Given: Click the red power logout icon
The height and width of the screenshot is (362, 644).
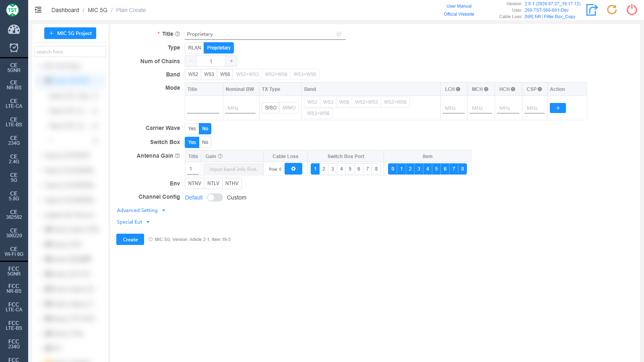Looking at the screenshot, I should (x=632, y=10).
